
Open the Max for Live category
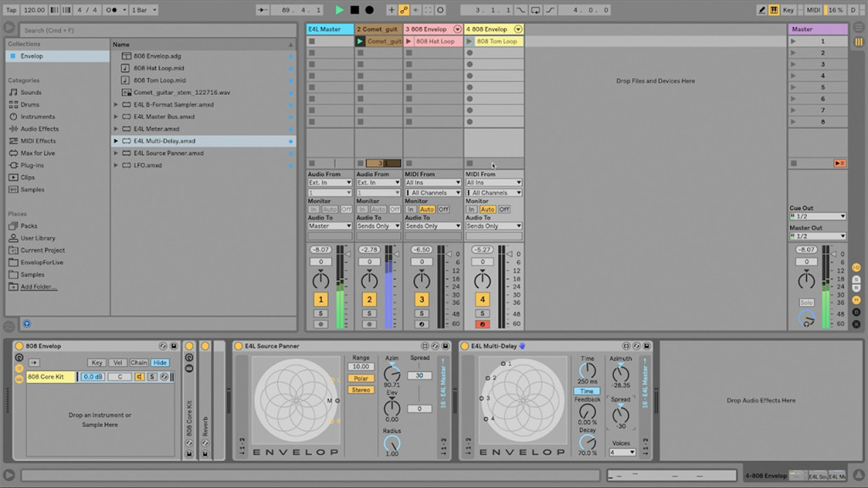coord(37,152)
